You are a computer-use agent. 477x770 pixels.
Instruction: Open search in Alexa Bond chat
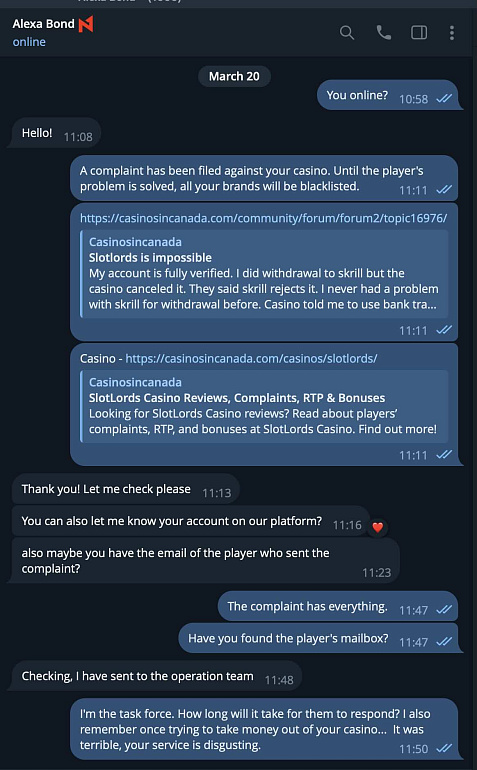click(x=347, y=33)
